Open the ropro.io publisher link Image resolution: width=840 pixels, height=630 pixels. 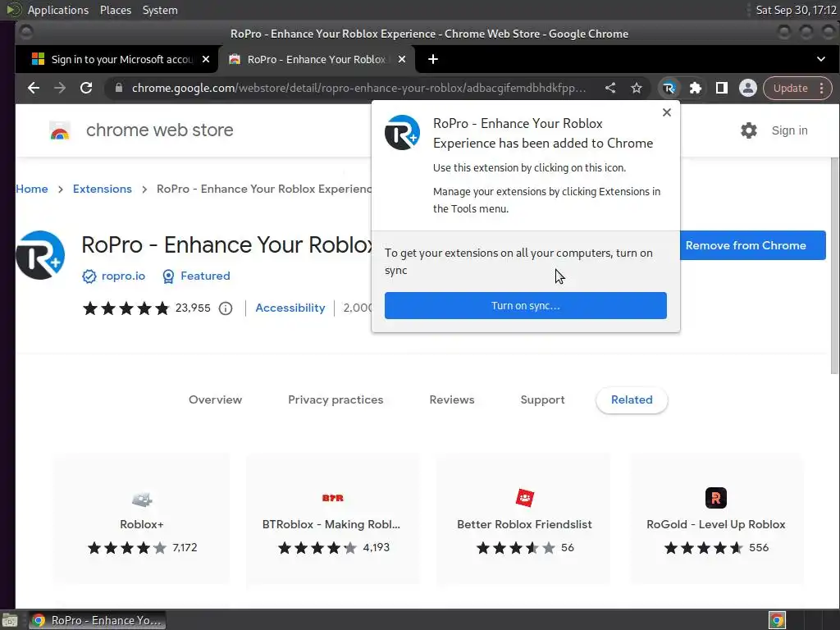pyautogui.click(x=123, y=276)
